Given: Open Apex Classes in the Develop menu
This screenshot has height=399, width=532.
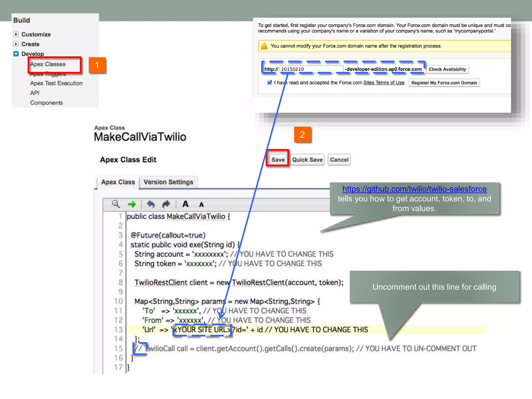Looking at the screenshot, I should tap(48, 64).
